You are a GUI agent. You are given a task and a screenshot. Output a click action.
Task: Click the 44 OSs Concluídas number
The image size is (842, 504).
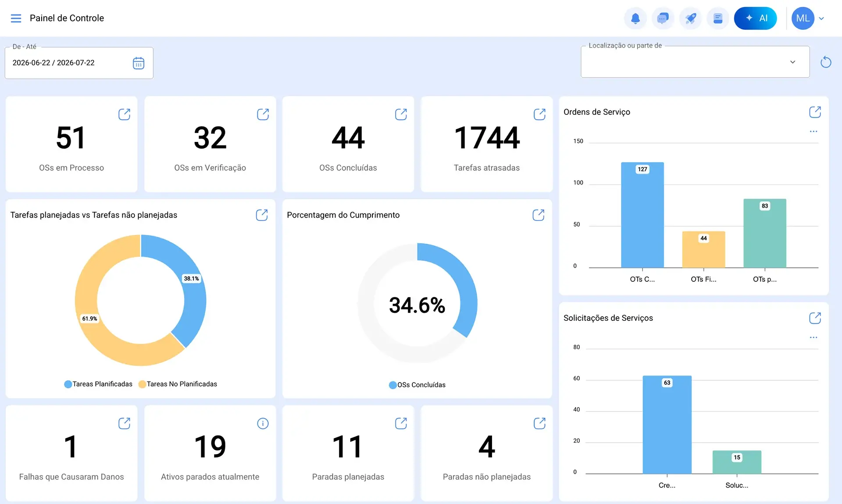(348, 138)
